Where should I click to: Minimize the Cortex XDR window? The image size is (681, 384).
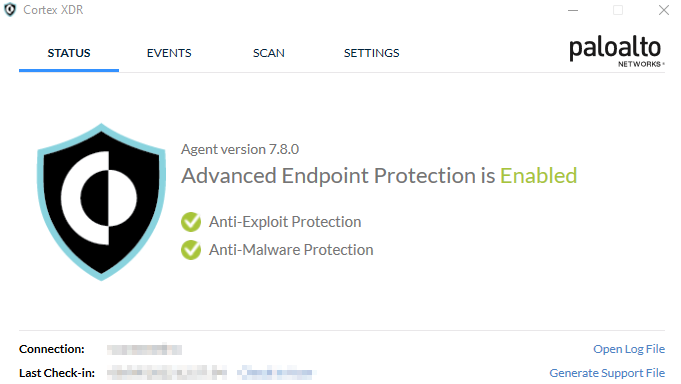(x=573, y=10)
